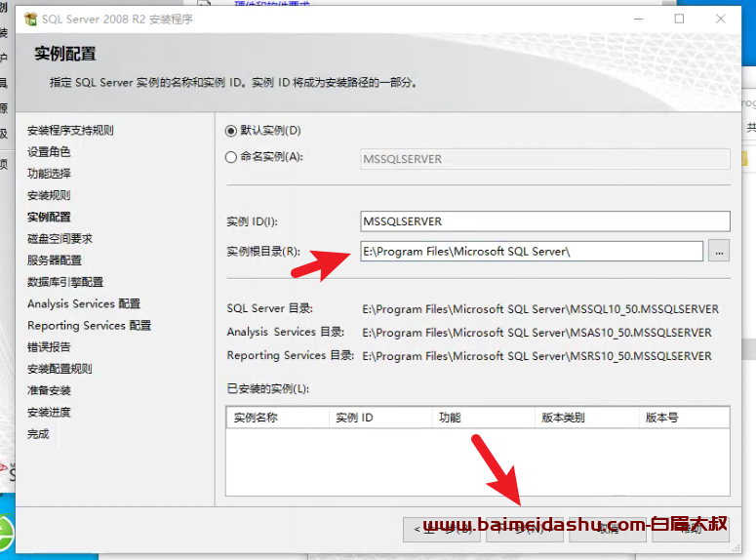Click the 功能 column header
The width and height of the screenshot is (756, 560).
click(x=484, y=418)
